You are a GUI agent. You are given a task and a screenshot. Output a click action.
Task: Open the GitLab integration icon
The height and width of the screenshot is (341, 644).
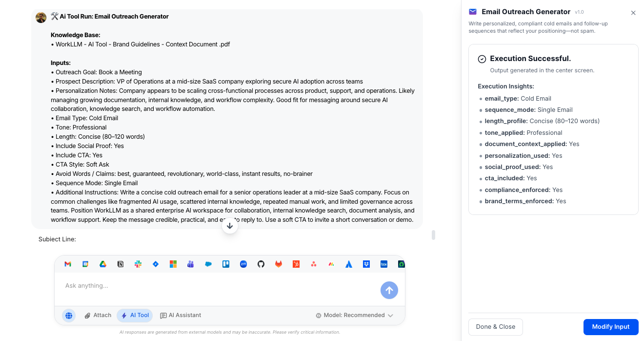tap(279, 264)
